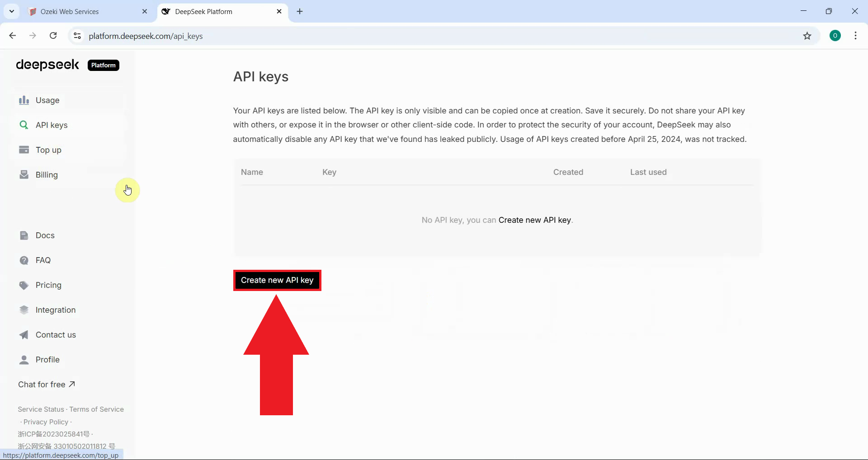Reload the page
This screenshot has width=868, height=460.
click(x=53, y=36)
